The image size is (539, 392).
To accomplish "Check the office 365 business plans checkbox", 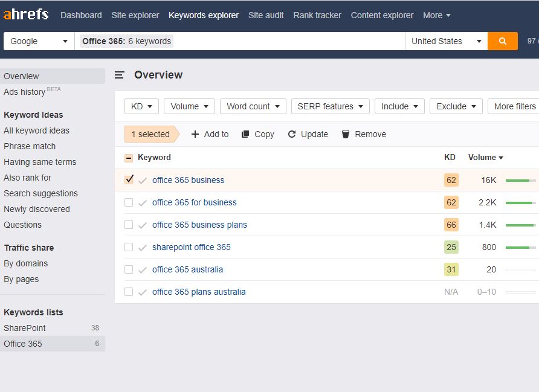I will pos(129,225).
